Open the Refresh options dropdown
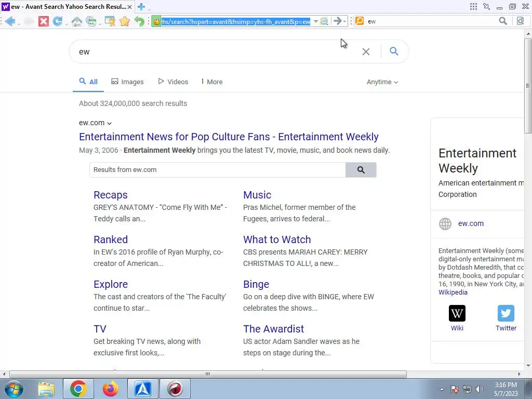The image size is (532, 399). pos(66,23)
